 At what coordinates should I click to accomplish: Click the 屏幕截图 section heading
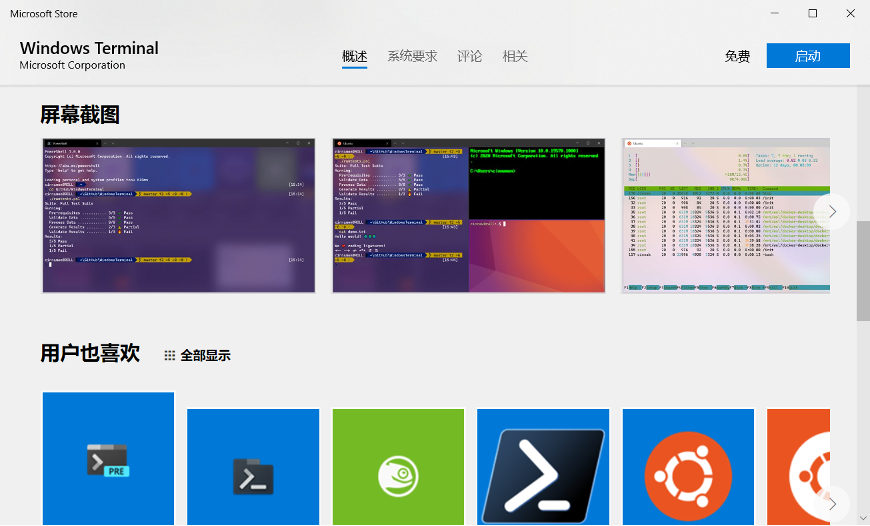tap(80, 115)
